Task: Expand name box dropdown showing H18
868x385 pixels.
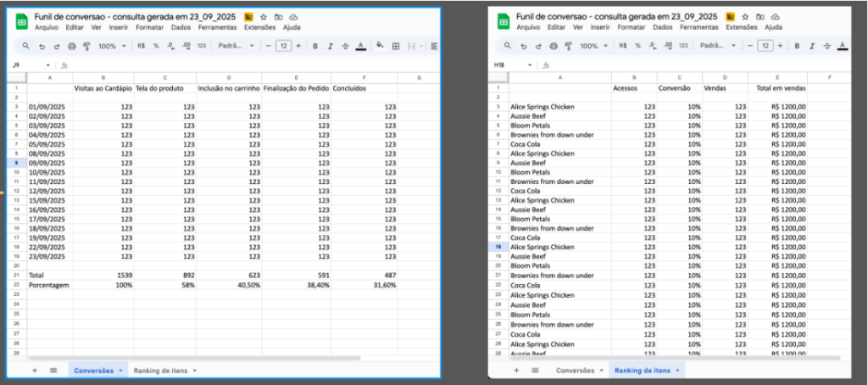Action: coord(530,64)
